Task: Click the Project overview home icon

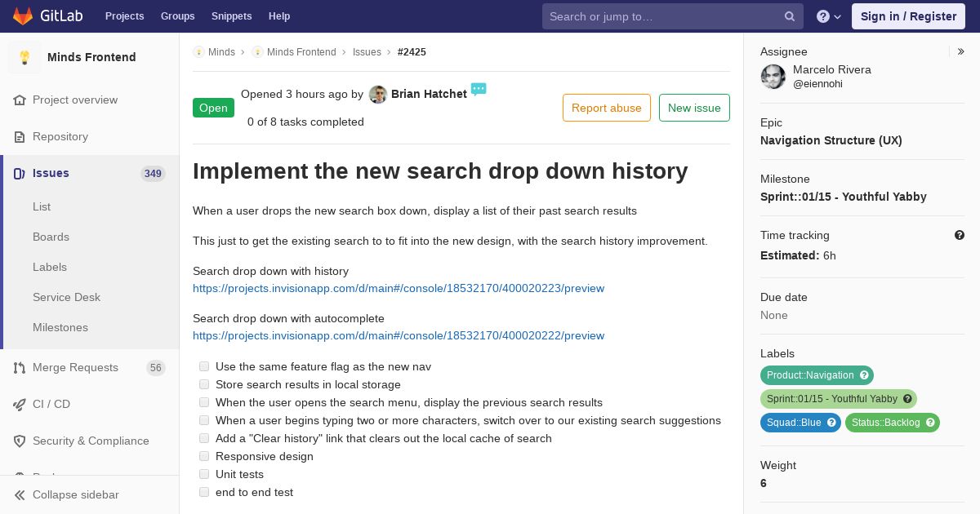Action: (x=20, y=100)
